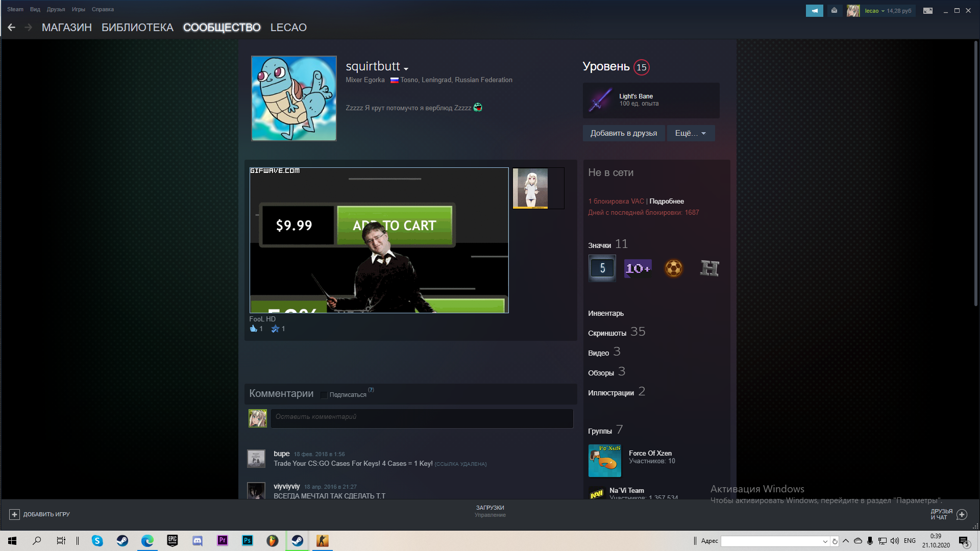This screenshot has height=551, width=980.
Task: Open the Вид menu
Action: 35,9
